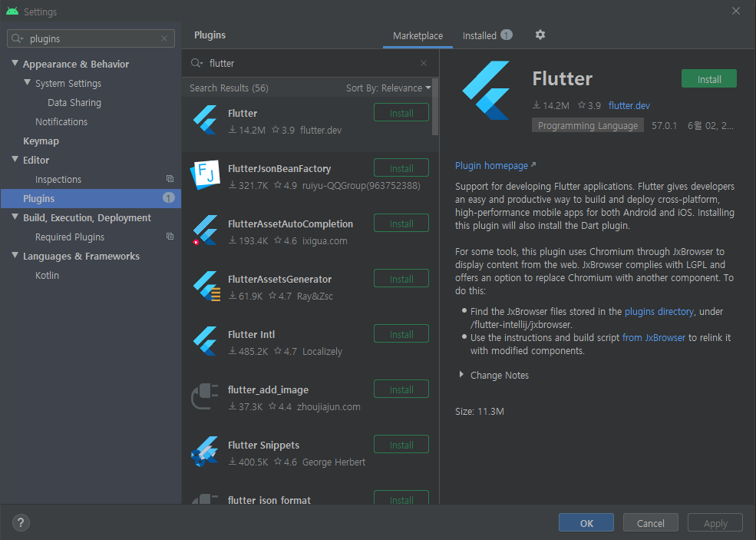
Task: Install the Flutter plugin from results list
Action: [401, 113]
